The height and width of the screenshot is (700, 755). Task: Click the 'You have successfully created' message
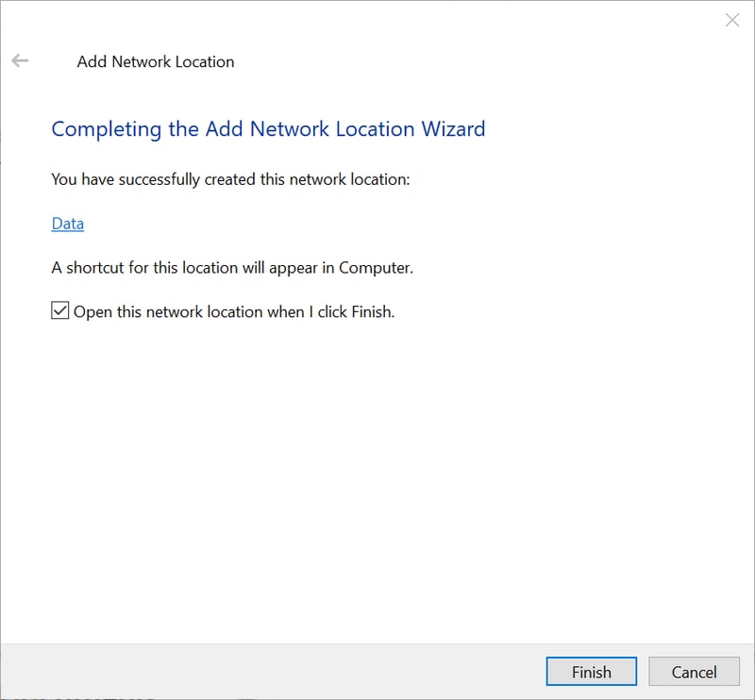pos(230,179)
